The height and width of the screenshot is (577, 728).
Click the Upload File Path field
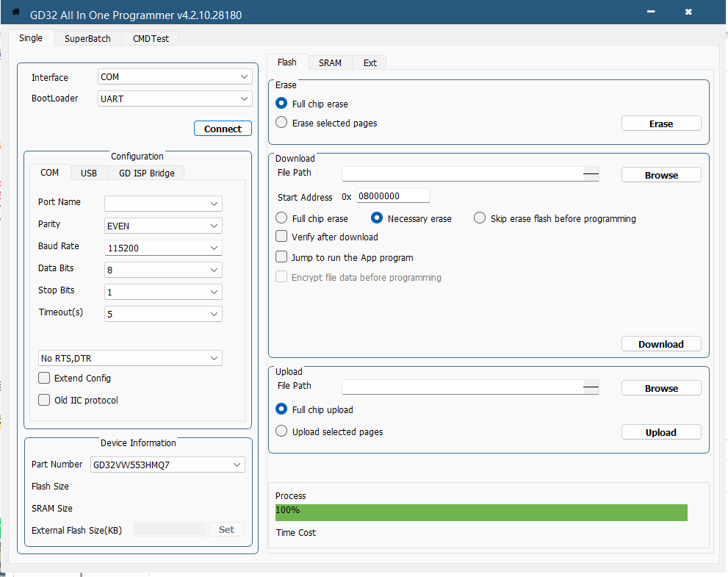coord(470,387)
